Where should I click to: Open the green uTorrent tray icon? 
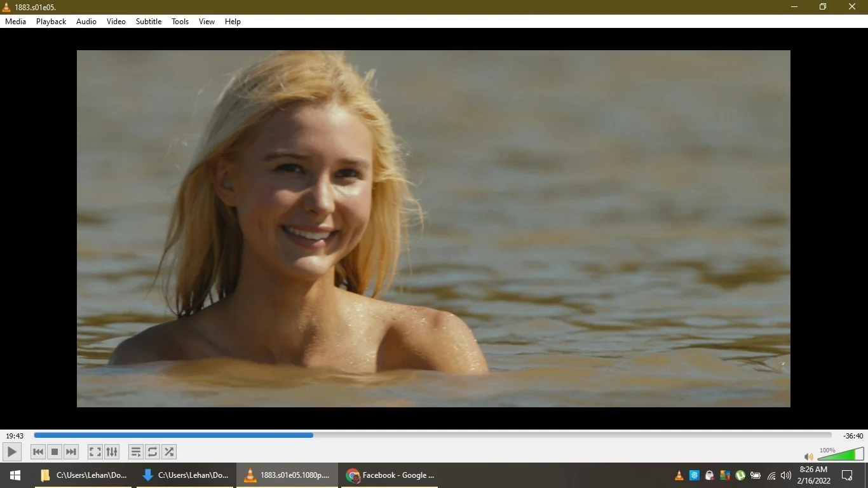click(x=740, y=475)
